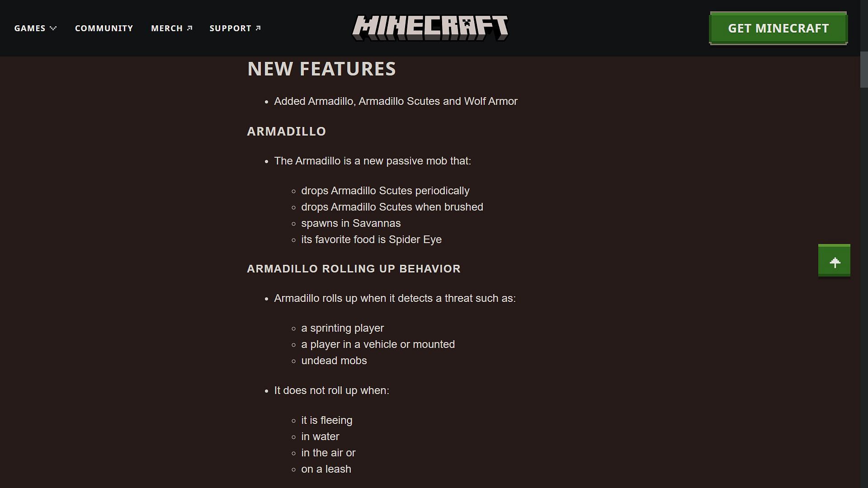This screenshot has height=488, width=868.
Task: Click the SUPPORT dropdown arrow
Action: coord(259,28)
